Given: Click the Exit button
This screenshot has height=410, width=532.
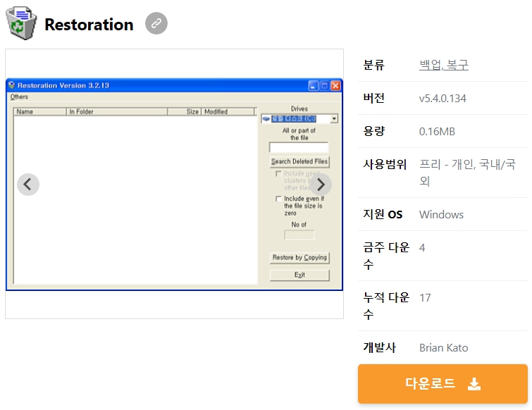Looking at the screenshot, I should point(299,275).
